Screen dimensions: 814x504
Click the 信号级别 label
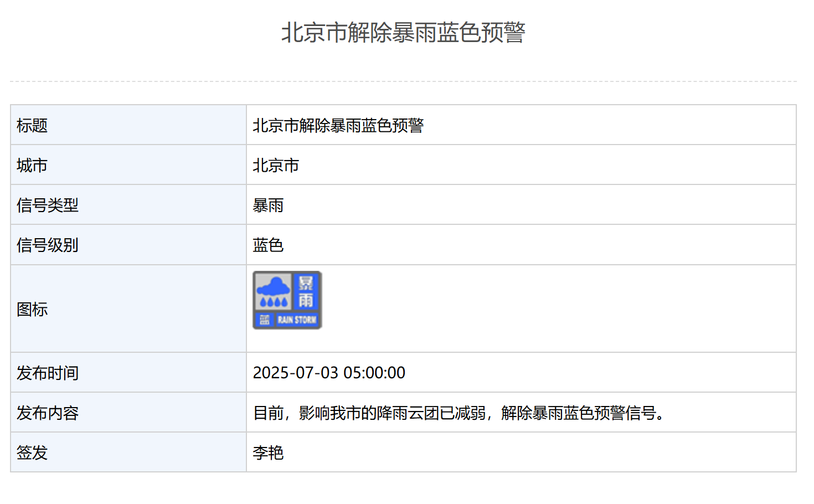pos(48,245)
